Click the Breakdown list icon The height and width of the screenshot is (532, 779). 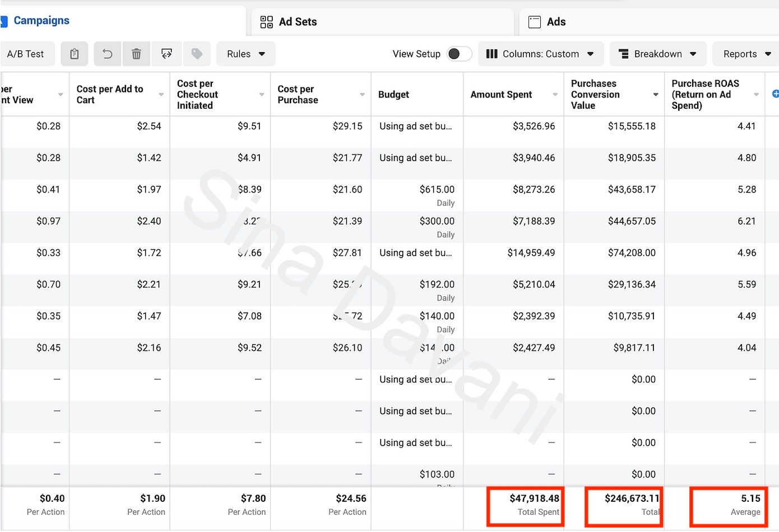pos(623,54)
